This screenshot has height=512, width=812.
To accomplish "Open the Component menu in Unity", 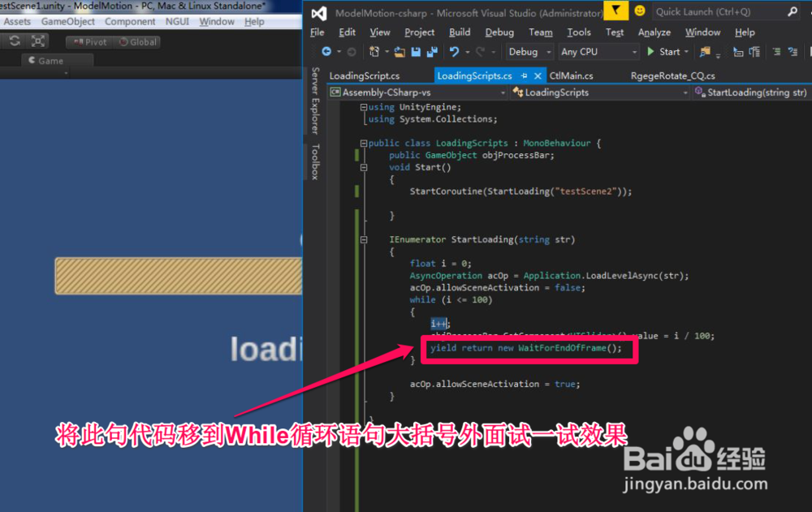I will coord(129,21).
